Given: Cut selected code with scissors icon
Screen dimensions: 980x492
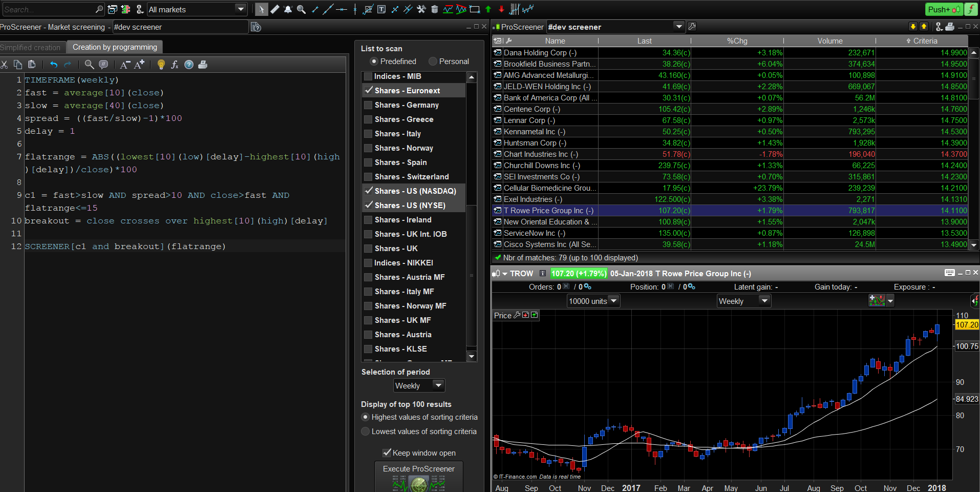Looking at the screenshot, I should pyautogui.click(x=4, y=65).
